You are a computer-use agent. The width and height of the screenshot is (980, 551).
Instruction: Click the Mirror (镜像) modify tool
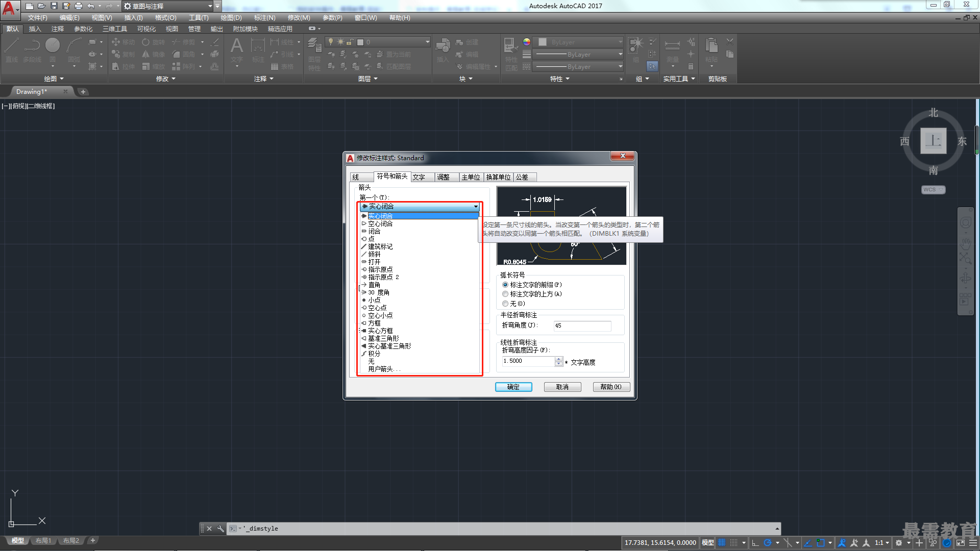pyautogui.click(x=153, y=54)
